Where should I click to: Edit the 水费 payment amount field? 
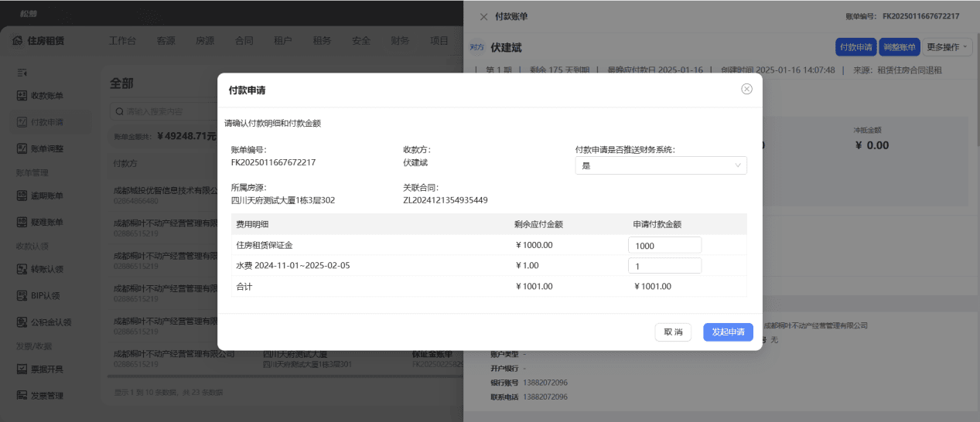pos(664,266)
